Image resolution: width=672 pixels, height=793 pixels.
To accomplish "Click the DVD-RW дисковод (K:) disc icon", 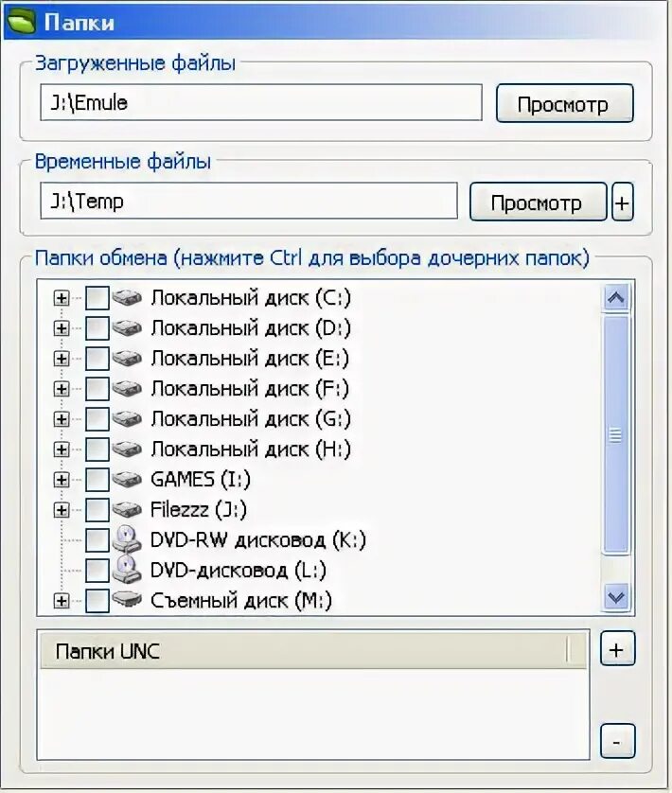I will [127, 538].
